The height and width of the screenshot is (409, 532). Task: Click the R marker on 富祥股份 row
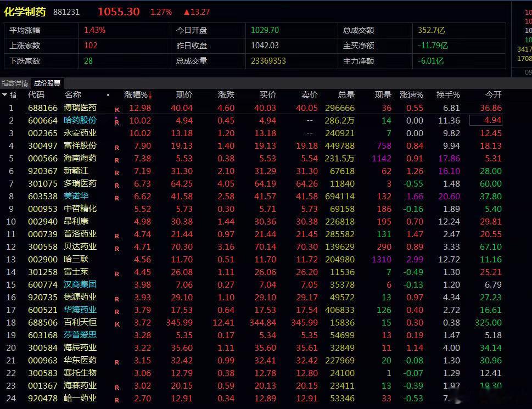[x=117, y=148]
